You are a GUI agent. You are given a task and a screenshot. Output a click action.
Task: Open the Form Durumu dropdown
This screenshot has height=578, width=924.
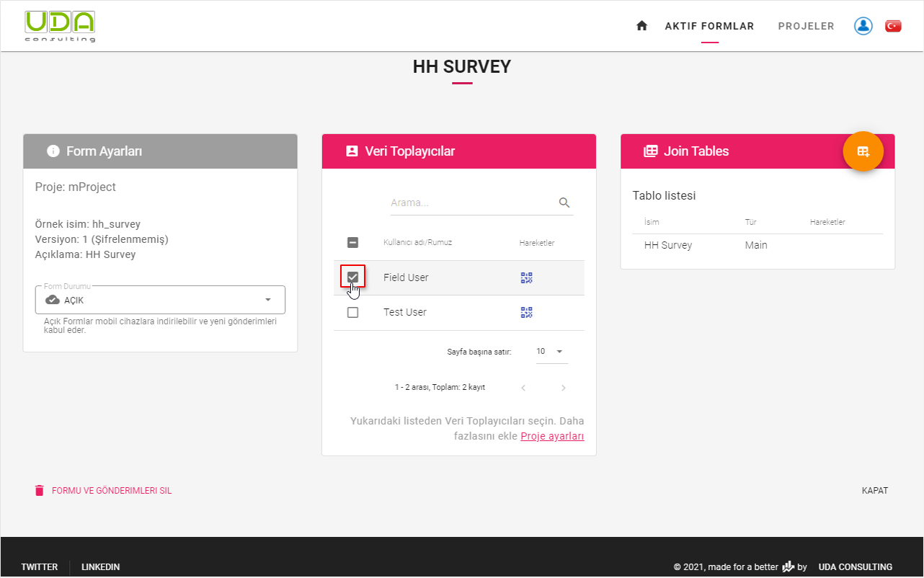pyautogui.click(x=160, y=300)
